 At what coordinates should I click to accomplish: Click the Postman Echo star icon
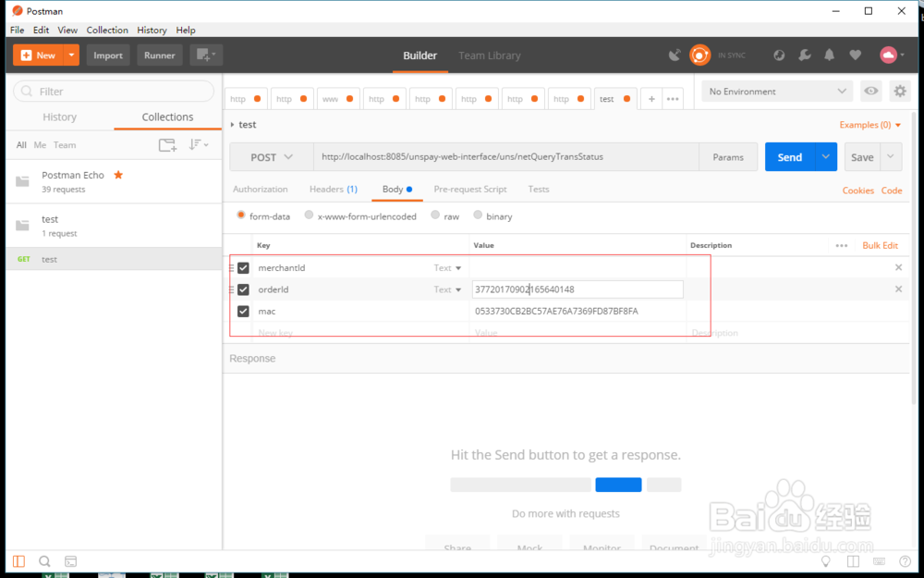pos(118,175)
